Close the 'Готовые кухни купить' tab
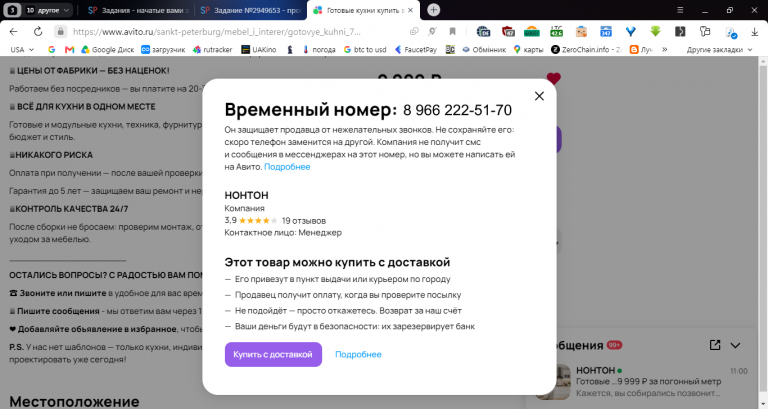The image size is (768, 409). point(410,10)
